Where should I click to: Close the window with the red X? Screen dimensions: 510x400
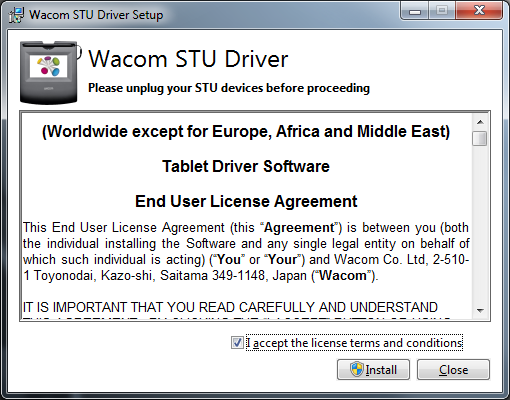click(x=479, y=11)
